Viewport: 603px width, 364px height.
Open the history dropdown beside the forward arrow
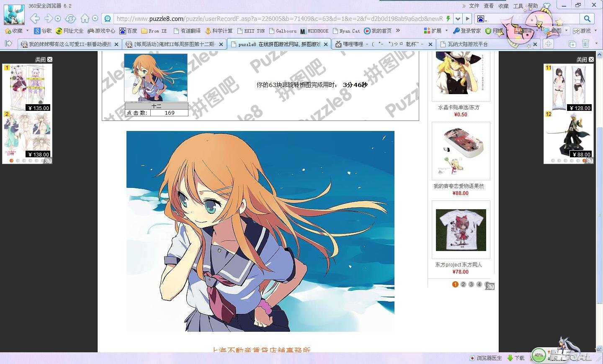tap(58, 18)
